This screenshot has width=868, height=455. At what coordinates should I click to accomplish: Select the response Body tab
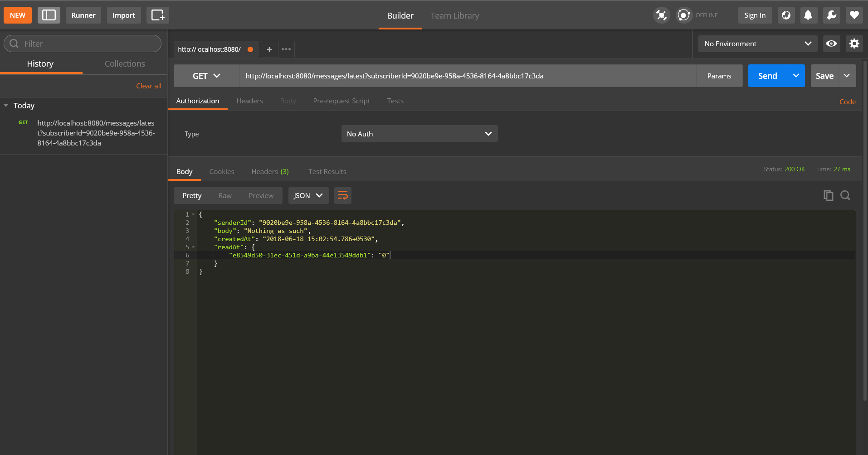[x=185, y=171]
